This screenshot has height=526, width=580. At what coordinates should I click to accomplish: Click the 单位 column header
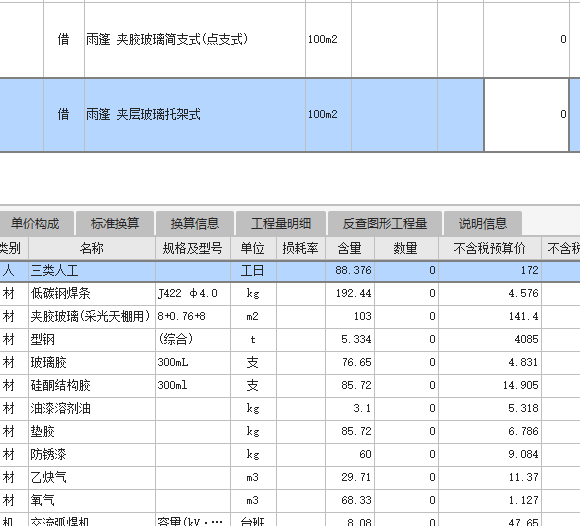(x=253, y=248)
